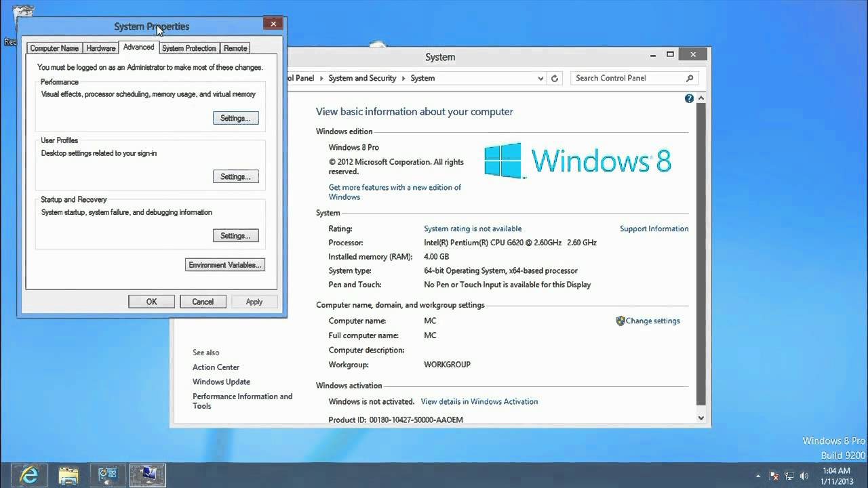Select the Advanced tab
Image resolution: width=868 pixels, height=488 pixels.
pyautogui.click(x=139, y=47)
